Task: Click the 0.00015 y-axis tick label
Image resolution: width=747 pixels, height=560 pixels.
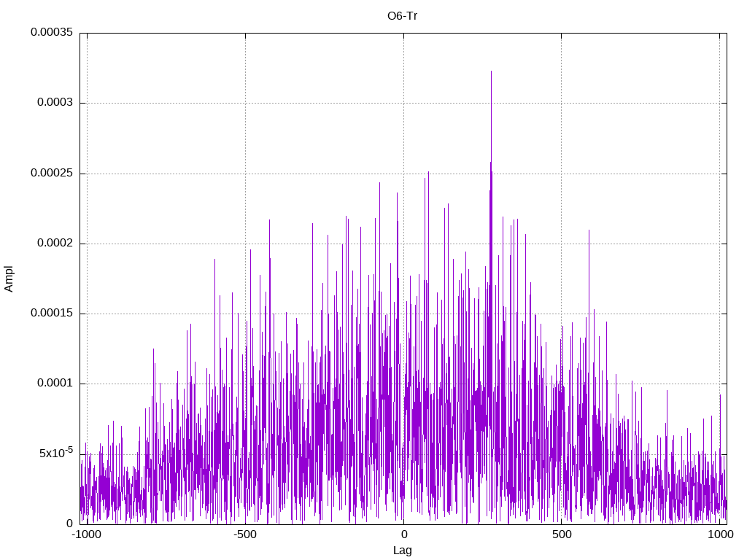Action: (x=52, y=313)
